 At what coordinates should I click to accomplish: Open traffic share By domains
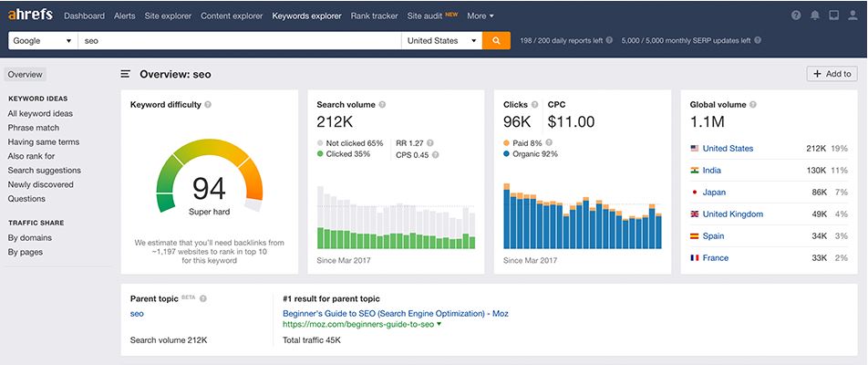(30, 237)
